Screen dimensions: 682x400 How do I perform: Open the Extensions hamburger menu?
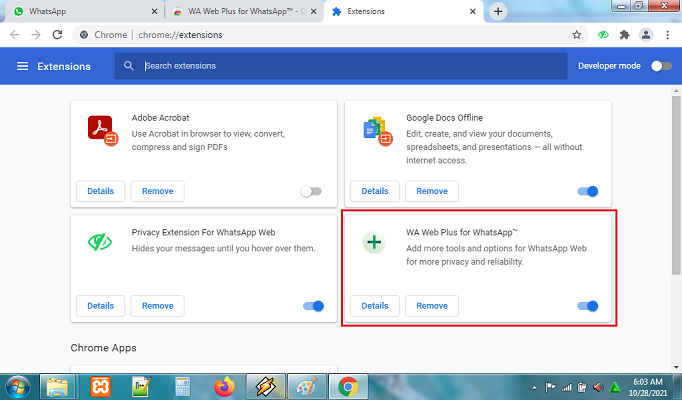22,66
